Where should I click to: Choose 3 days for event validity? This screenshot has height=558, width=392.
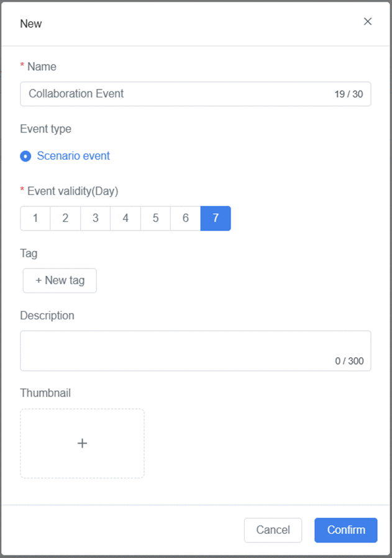pos(96,218)
